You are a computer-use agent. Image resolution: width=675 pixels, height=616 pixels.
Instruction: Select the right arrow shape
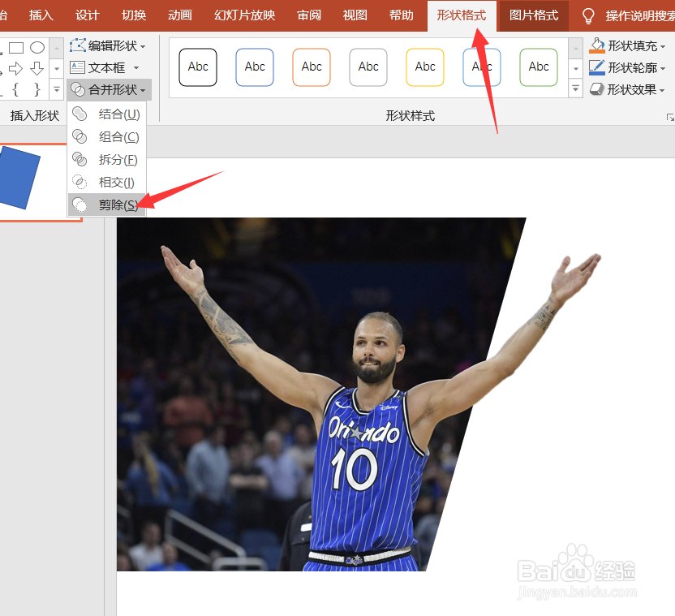pos(16,68)
